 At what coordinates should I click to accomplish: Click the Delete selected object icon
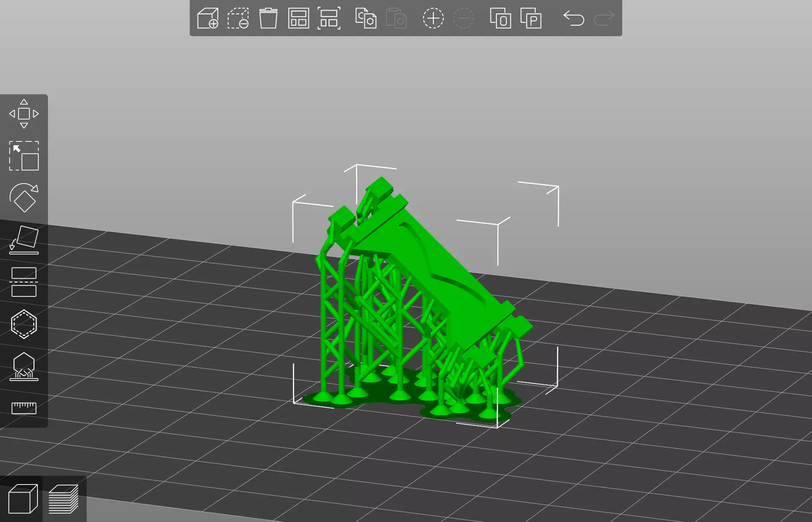point(238,19)
